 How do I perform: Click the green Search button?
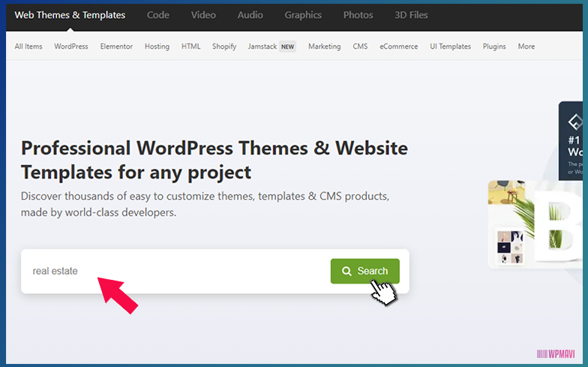click(364, 271)
